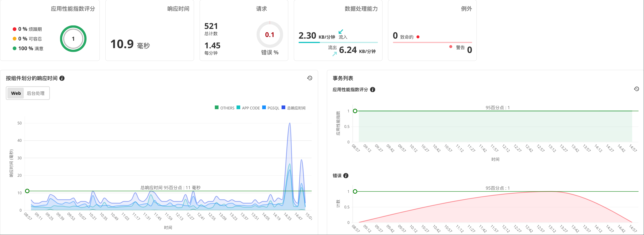The image size is (644, 235).
Task: Switch to the Web tab
Action: (x=15, y=93)
